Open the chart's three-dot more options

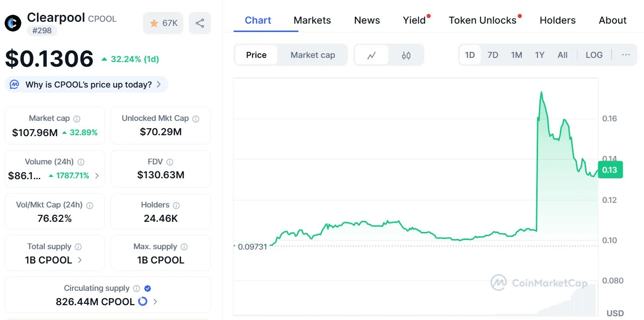point(626,55)
